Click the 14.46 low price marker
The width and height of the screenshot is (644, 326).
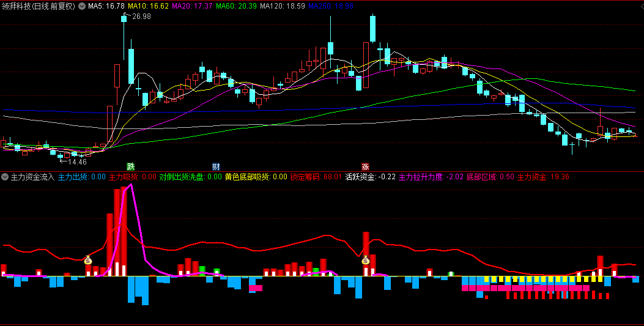(x=77, y=161)
